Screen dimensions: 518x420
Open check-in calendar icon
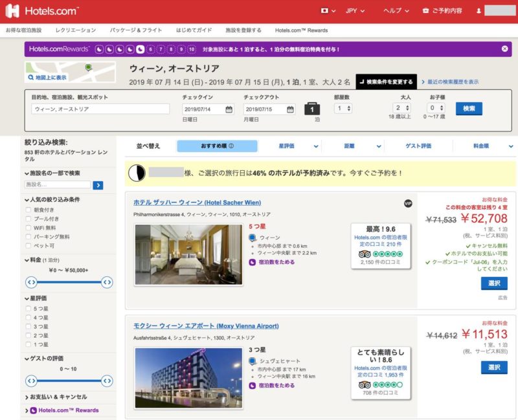point(229,109)
